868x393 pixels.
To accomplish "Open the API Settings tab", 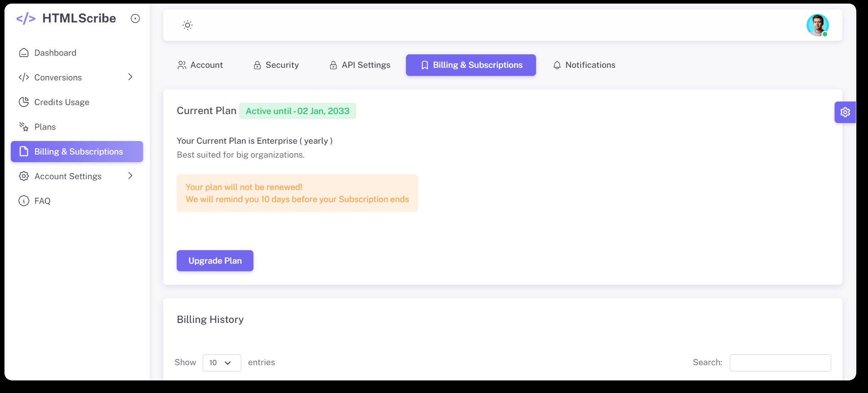I will tap(360, 65).
